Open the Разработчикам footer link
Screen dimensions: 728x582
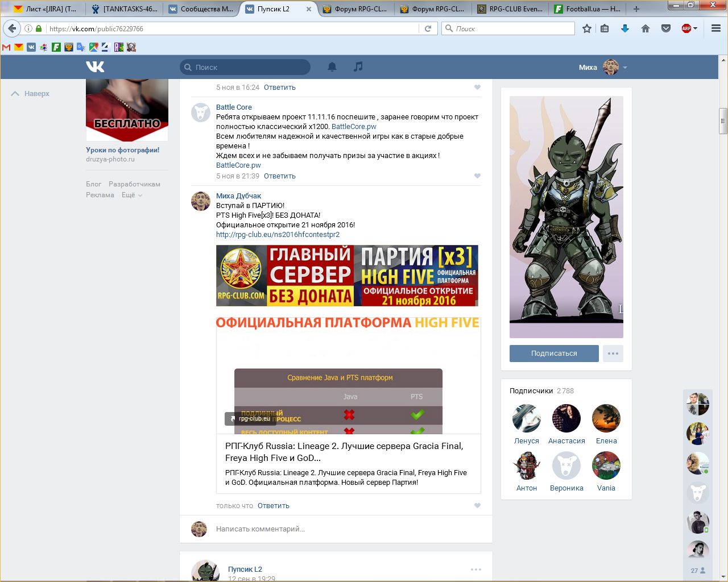click(x=134, y=184)
